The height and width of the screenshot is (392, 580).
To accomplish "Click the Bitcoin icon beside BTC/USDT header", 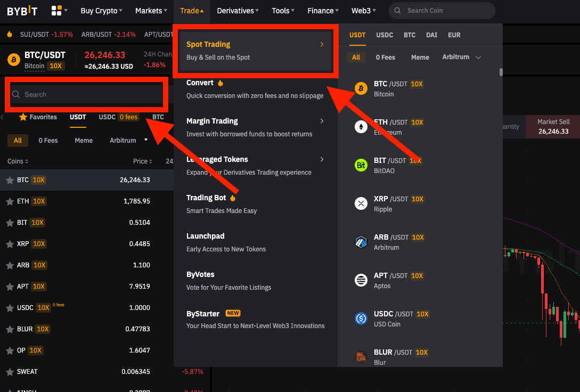I will (14, 60).
